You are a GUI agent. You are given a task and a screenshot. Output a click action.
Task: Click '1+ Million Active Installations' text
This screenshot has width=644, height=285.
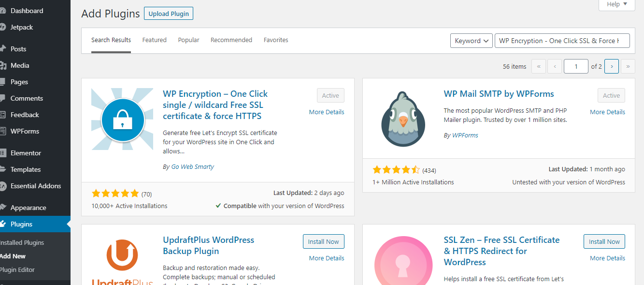coord(413,182)
